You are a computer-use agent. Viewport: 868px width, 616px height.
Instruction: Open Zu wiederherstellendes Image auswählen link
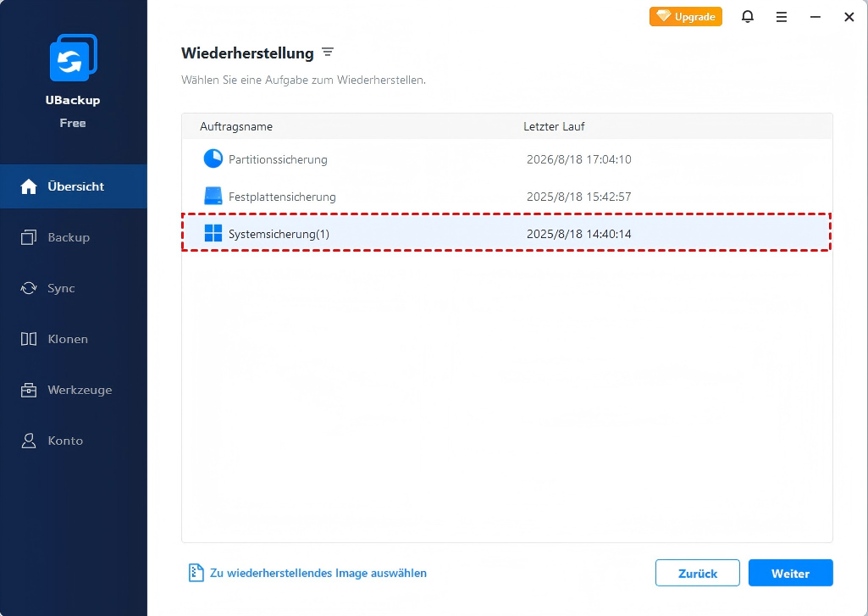(318, 573)
